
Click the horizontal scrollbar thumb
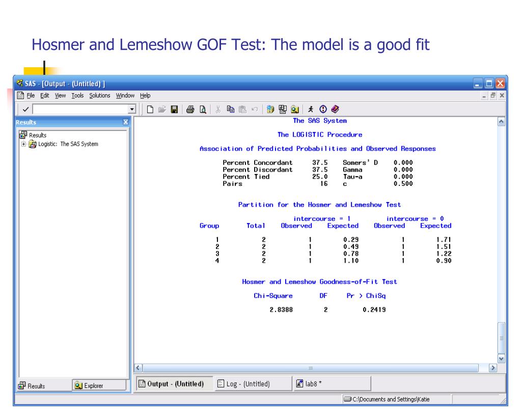point(310,368)
